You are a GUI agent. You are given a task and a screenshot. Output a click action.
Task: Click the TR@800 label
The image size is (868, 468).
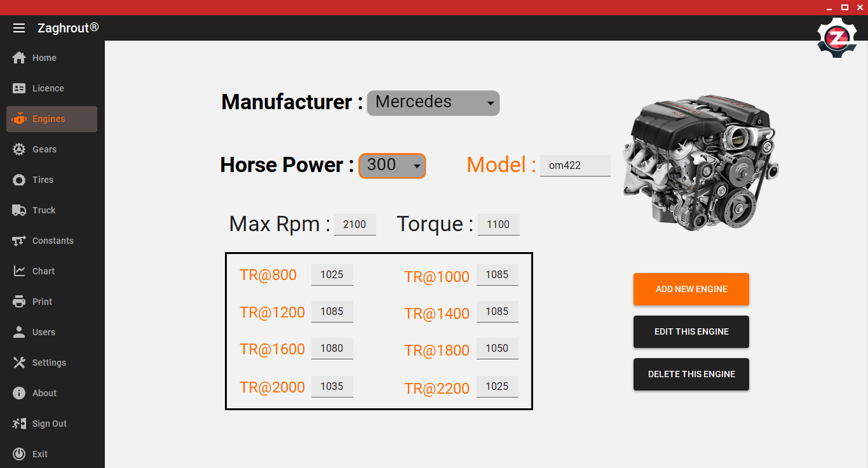point(268,275)
